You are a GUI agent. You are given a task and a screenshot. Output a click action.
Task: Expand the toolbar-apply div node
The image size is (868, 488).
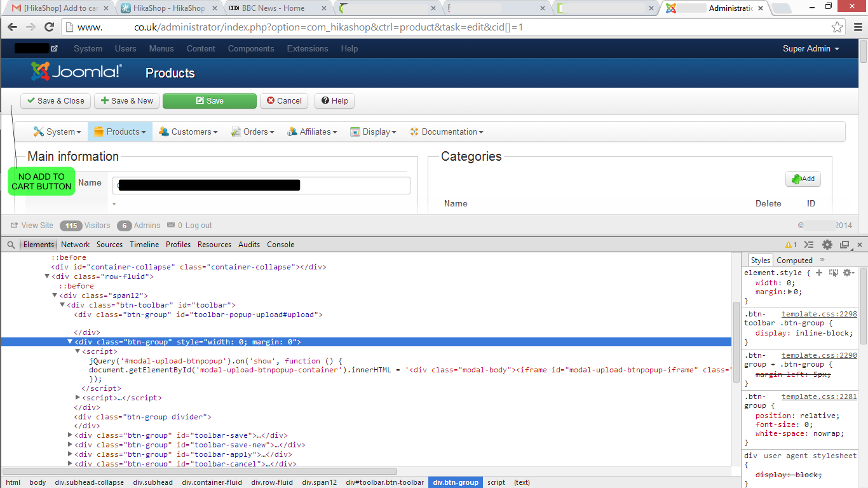71,454
